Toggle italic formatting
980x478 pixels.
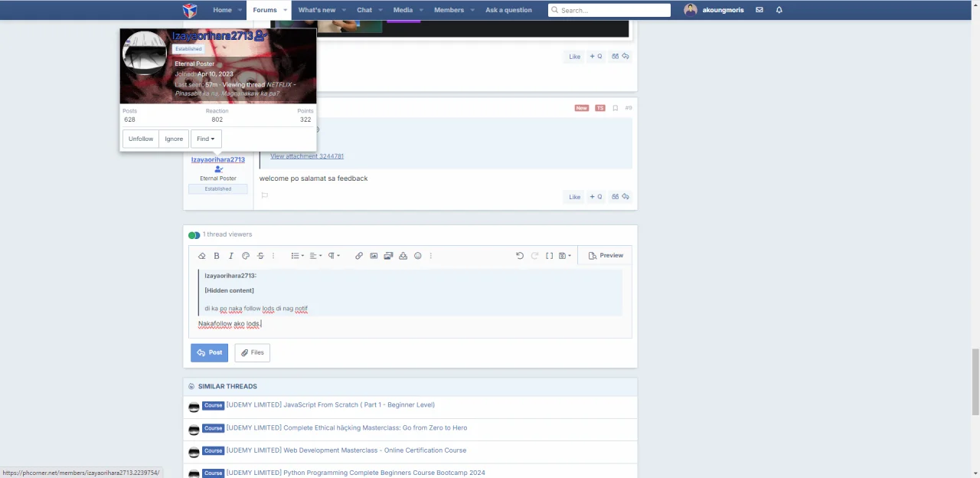[x=231, y=256]
